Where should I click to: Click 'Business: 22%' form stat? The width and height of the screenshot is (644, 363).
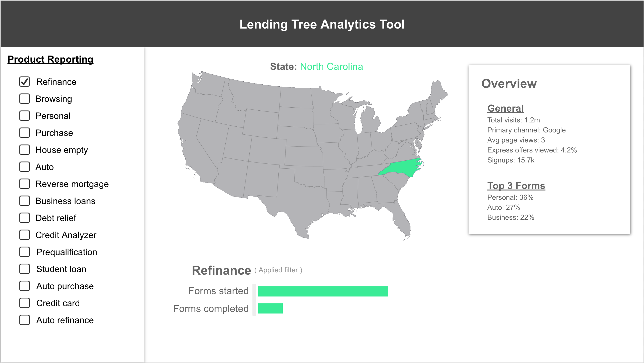coord(511,218)
